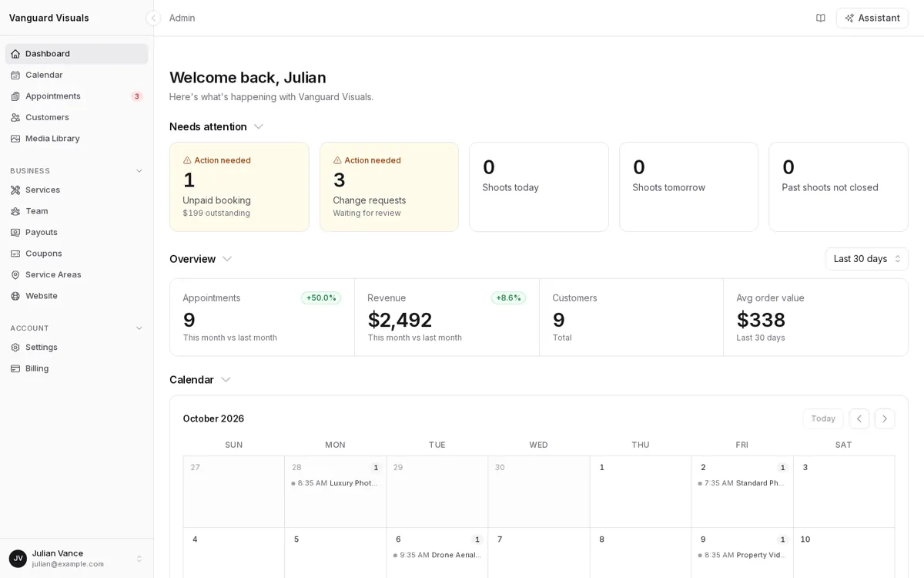Open the documentation book icon
924x578 pixels.
point(821,18)
